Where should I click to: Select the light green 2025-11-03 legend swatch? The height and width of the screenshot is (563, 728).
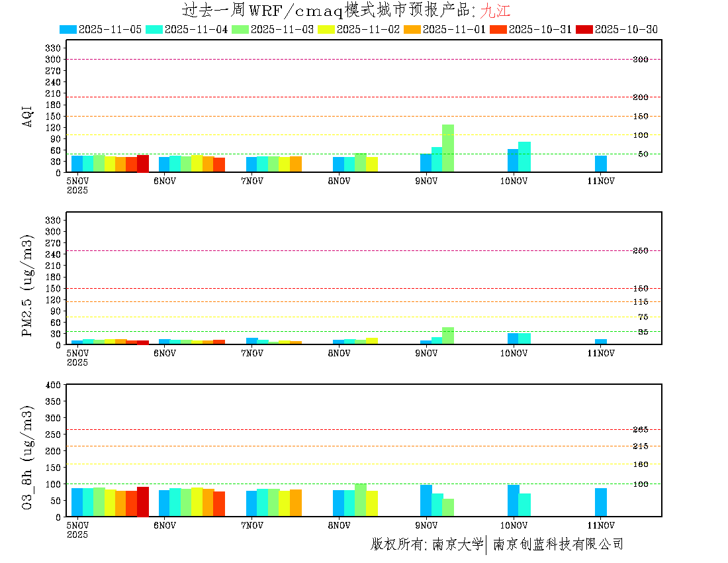[x=240, y=29]
